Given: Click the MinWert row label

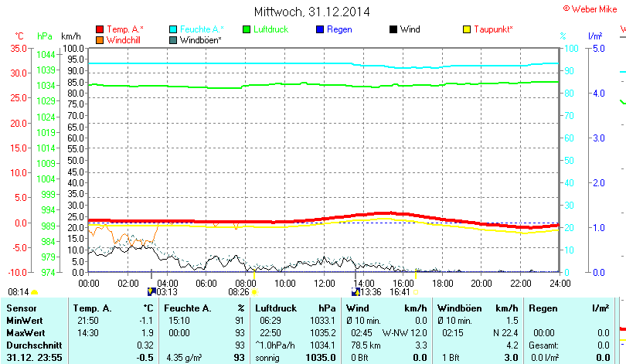Looking at the screenshot, I should tap(25, 321).
